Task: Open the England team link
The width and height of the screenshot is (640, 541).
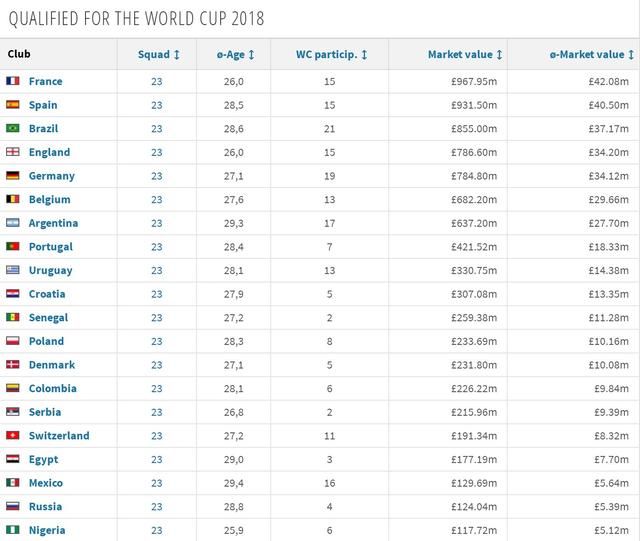Action: point(50,152)
